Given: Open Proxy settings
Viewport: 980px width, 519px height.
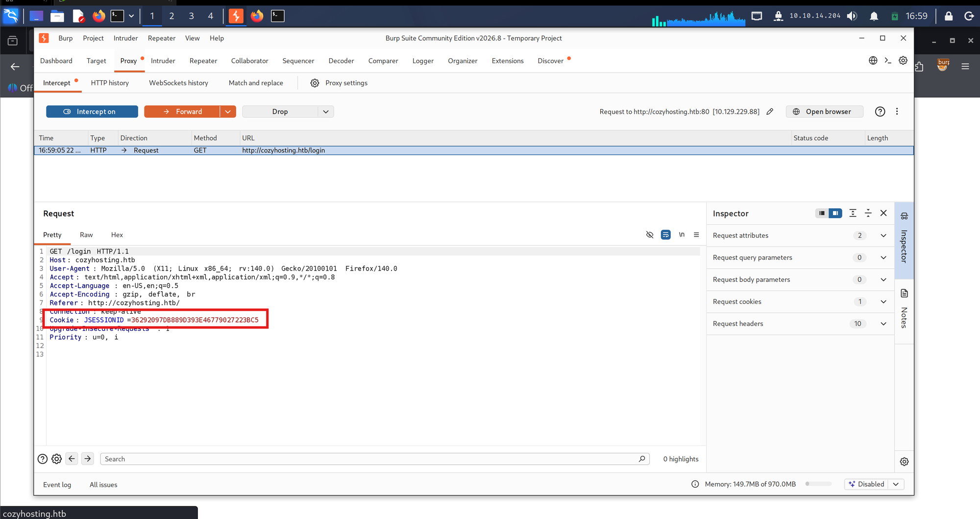Looking at the screenshot, I should point(339,83).
